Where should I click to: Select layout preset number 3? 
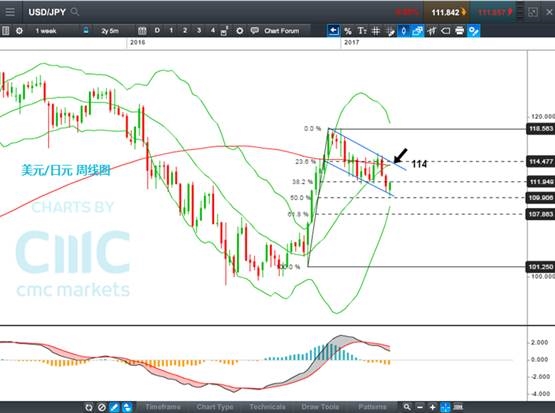pos(199,30)
